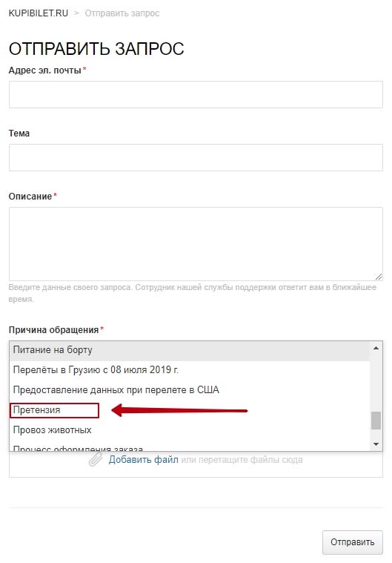Choose Перелёты в Грузию option
The width and height of the screenshot is (392, 563).
pos(190,370)
